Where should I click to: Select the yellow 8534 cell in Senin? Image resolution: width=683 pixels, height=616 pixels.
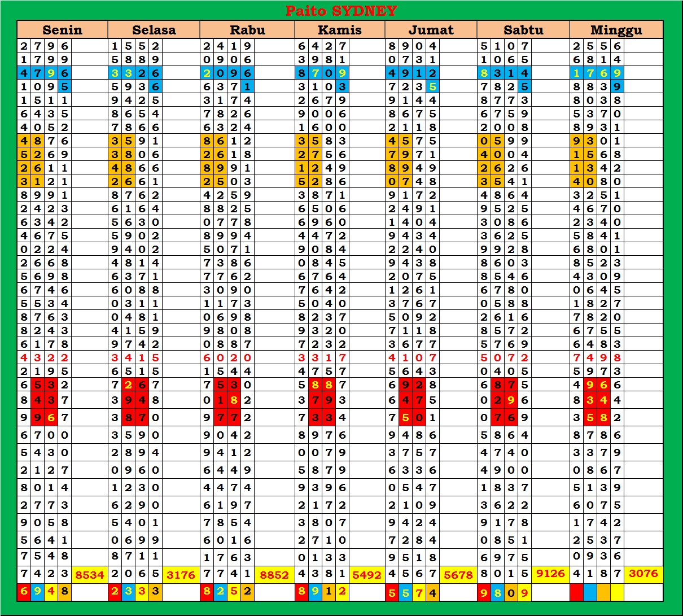click(89, 575)
